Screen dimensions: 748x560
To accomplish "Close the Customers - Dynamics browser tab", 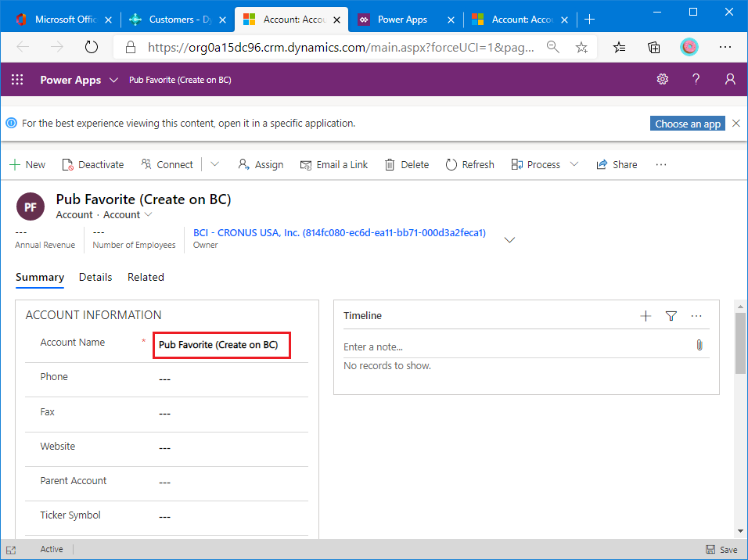I will tap(222, 20).
